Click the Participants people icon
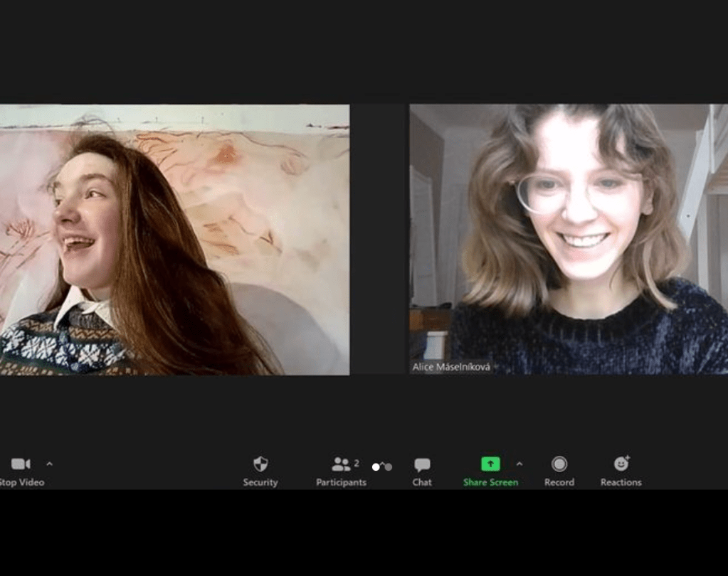The image size is (728, 576). tap(341, 464)
